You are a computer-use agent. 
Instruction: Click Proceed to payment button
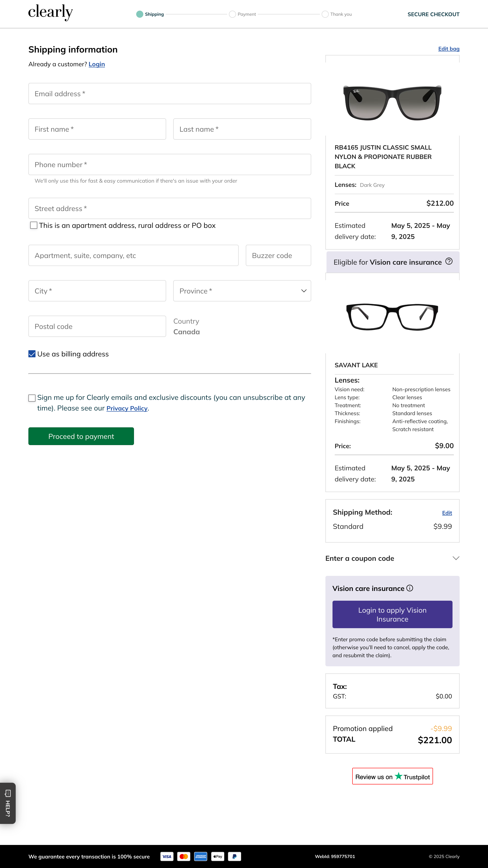click(x=81, y=436)
